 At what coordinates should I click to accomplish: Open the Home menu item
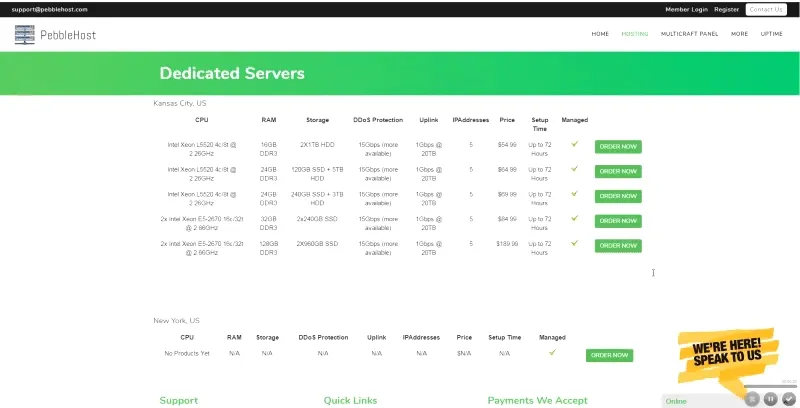click(x=600, y=34)
